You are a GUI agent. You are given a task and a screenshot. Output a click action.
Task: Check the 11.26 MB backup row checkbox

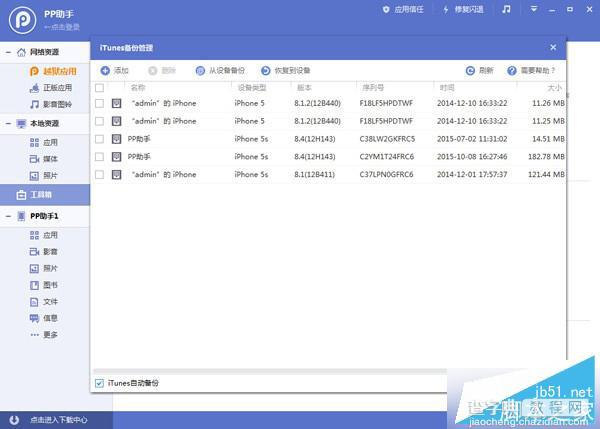[x=99, y=103]
